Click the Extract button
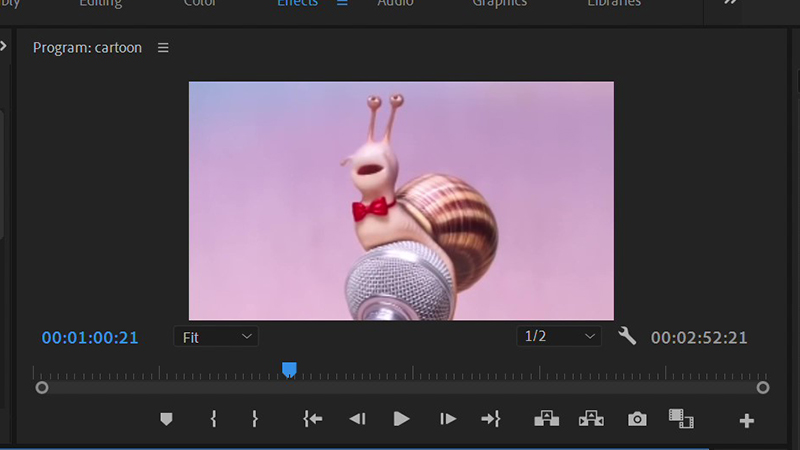The height and width of the screenshot is (450, 800). pyautogui.click(x=591, y=419)
